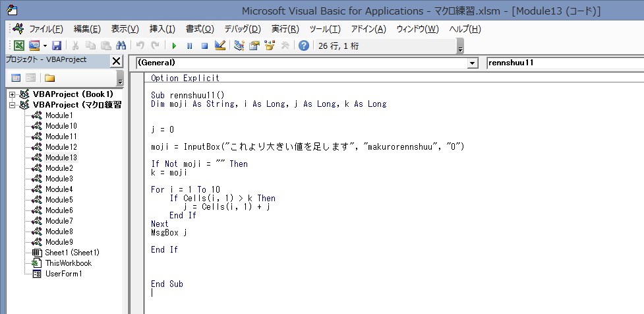Screen dimensions: 644x314
Task: Open the アドイン(A) menu
Action: click(x=368, y=29)
